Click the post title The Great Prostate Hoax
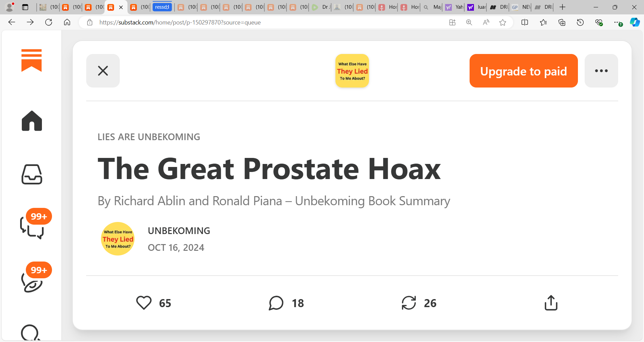The image size is (644, 342). click(269, 169)
